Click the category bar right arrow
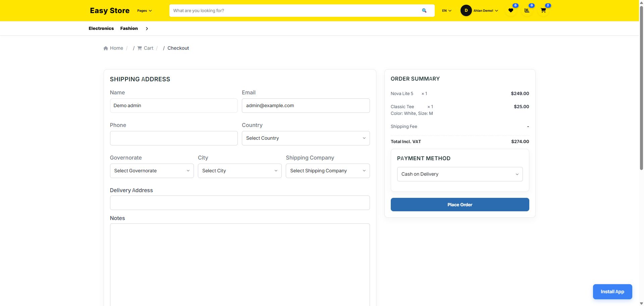The image size is (644, 306). [x=147, y=29]
